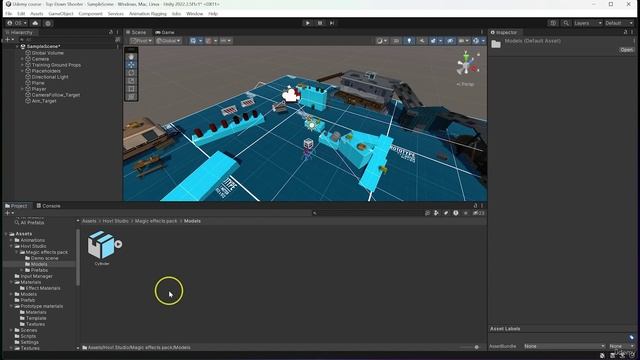The width and height of the screenshot is (640, 360).
Task: Click Hovl Studio in breadcrumb path
Action: pos(116,221)
